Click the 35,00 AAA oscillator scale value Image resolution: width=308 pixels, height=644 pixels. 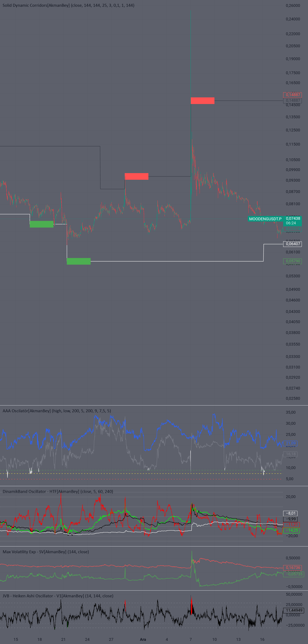(291, 412)
